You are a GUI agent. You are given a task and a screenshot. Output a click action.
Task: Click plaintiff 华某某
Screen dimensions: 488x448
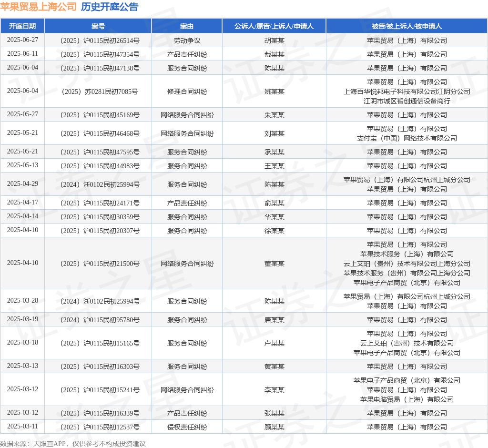[274, 217]
